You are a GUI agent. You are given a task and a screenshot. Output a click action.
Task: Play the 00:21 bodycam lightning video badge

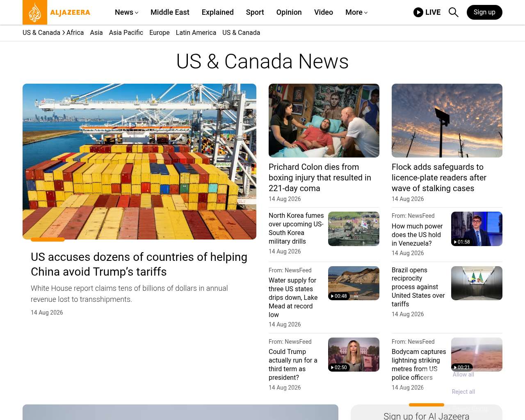462,367
